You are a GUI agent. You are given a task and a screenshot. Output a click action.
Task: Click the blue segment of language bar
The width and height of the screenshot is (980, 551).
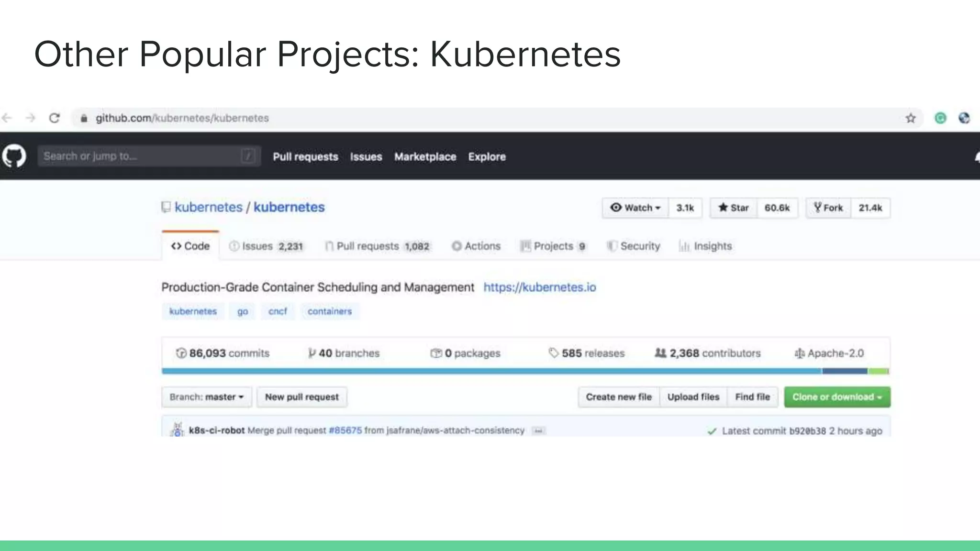pyautogui.click(x=492, y=371)
